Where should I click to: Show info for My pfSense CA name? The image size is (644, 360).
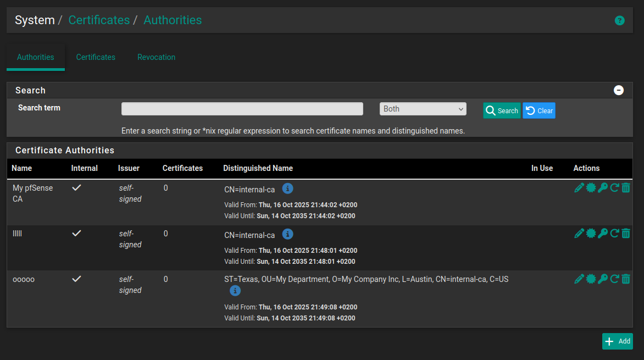tap(287, 189)
